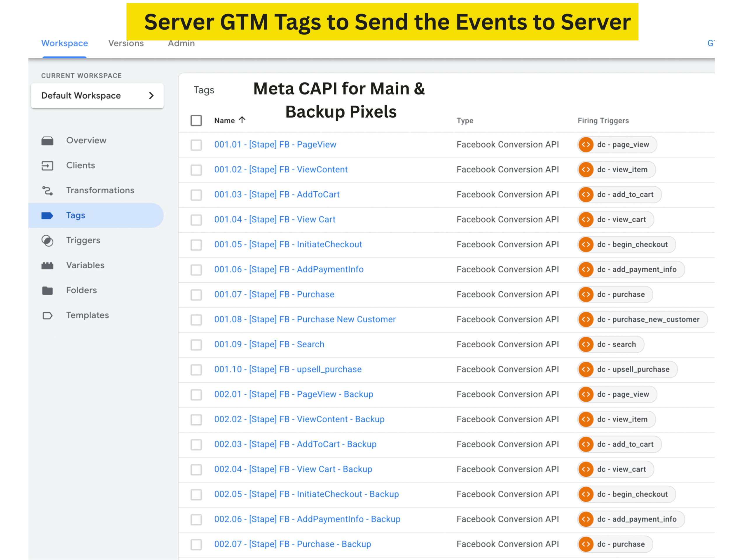The width and height of the screenshot is (747, 560).
Task: Open the Admin tab
Action: pos(181,43)
